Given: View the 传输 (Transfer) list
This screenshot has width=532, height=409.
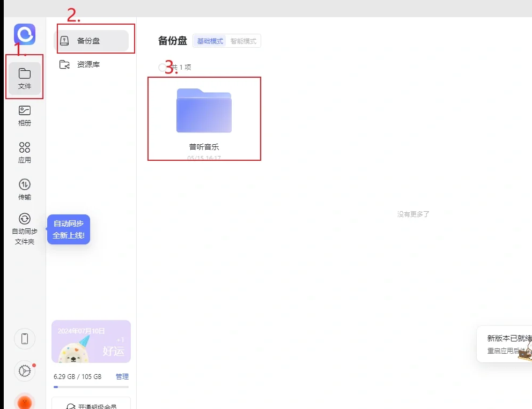Looking at the screenshot, I should 24,189.
